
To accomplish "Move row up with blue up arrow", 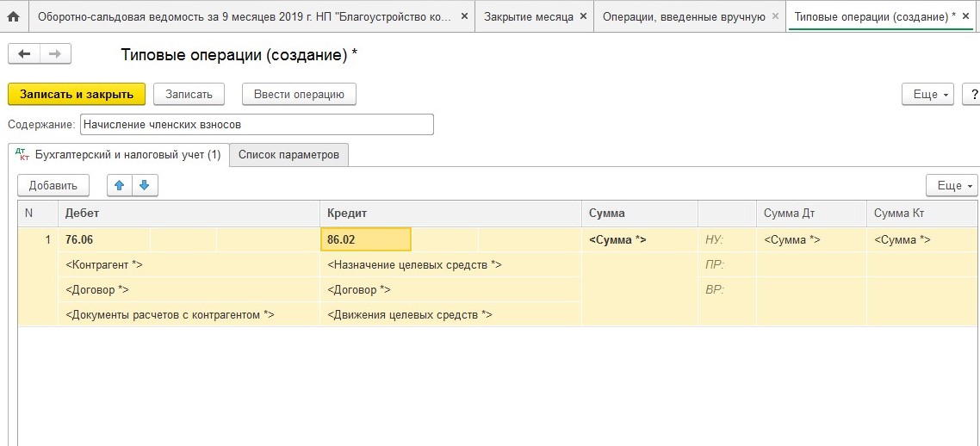I will point(120,185).
